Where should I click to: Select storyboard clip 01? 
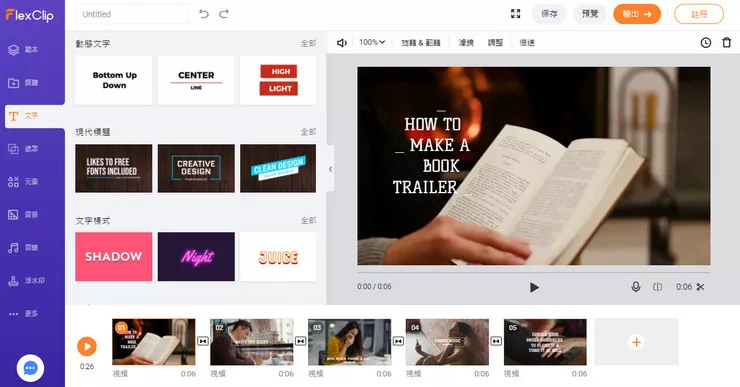pos(154,342)
